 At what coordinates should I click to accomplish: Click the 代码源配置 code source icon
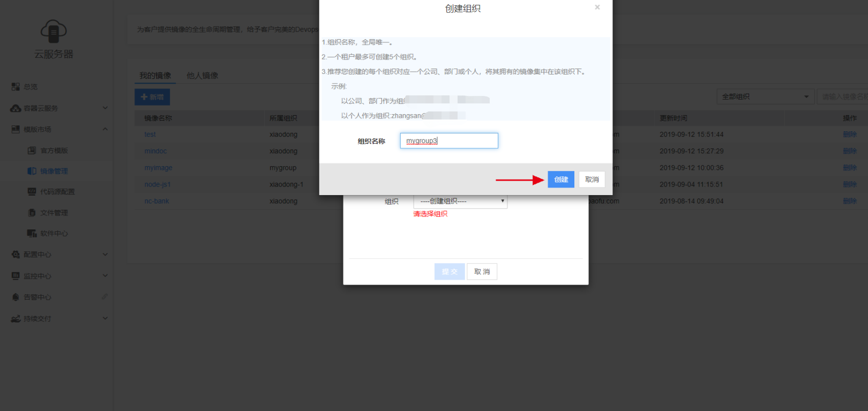click(32, 191)
